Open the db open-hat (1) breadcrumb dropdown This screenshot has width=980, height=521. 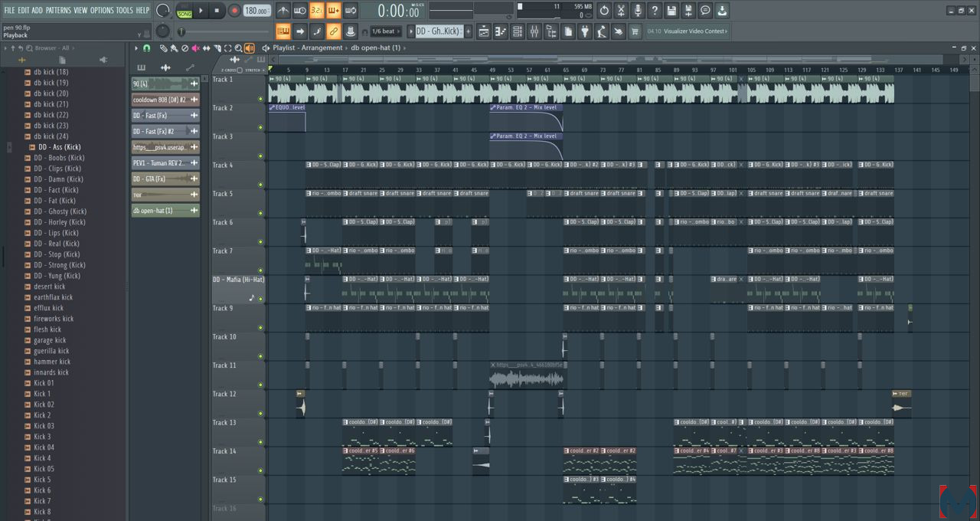378,48
